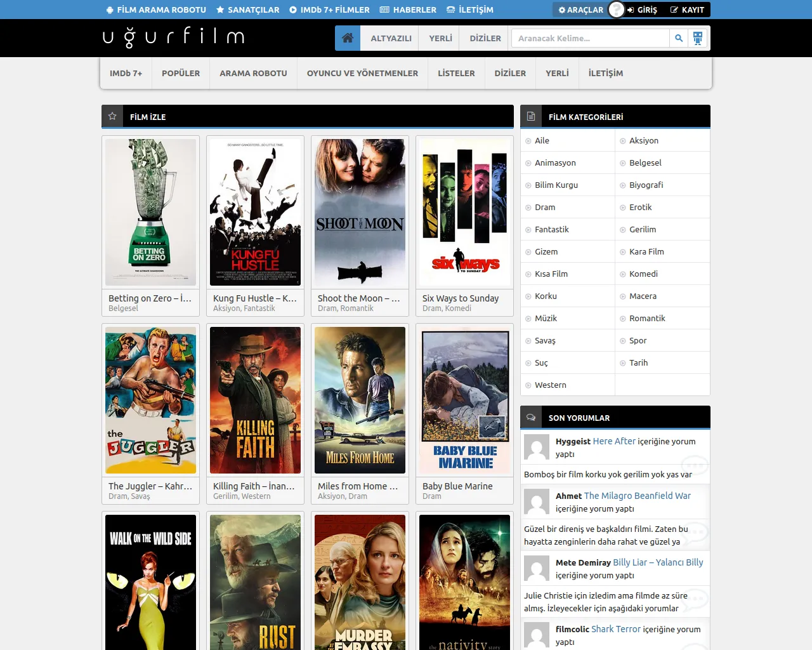The width and height of the screenshot is (812, 650).
Task: Select the Animasyon category
Action: point(555,162)
